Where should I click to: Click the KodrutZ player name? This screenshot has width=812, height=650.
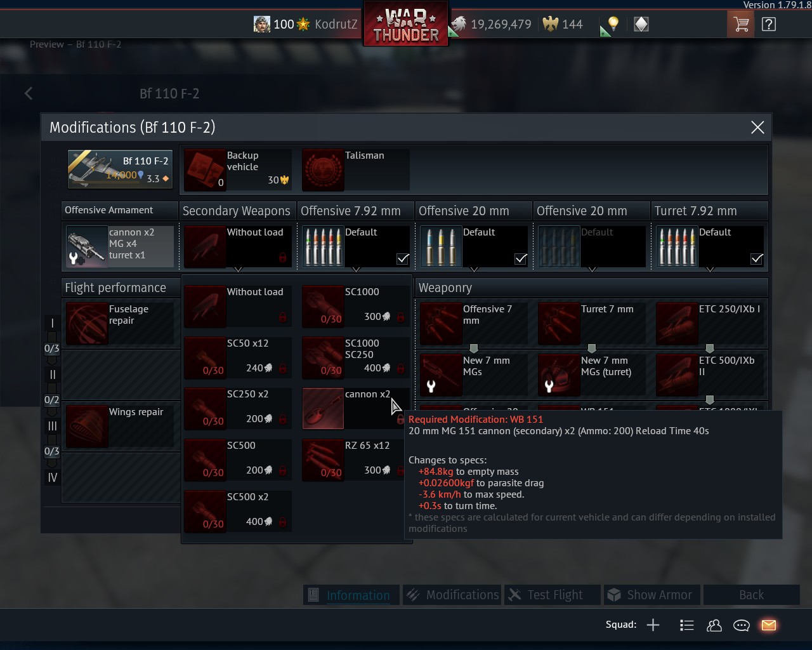[x=336, y=24]
